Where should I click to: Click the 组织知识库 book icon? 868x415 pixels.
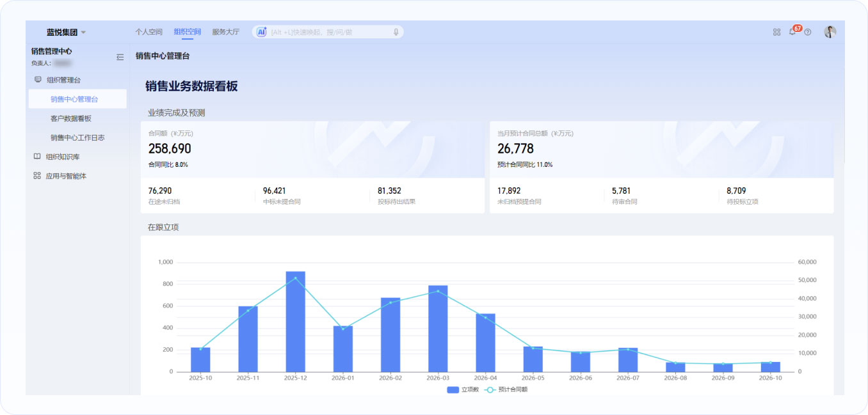click(x=37, y=157)
